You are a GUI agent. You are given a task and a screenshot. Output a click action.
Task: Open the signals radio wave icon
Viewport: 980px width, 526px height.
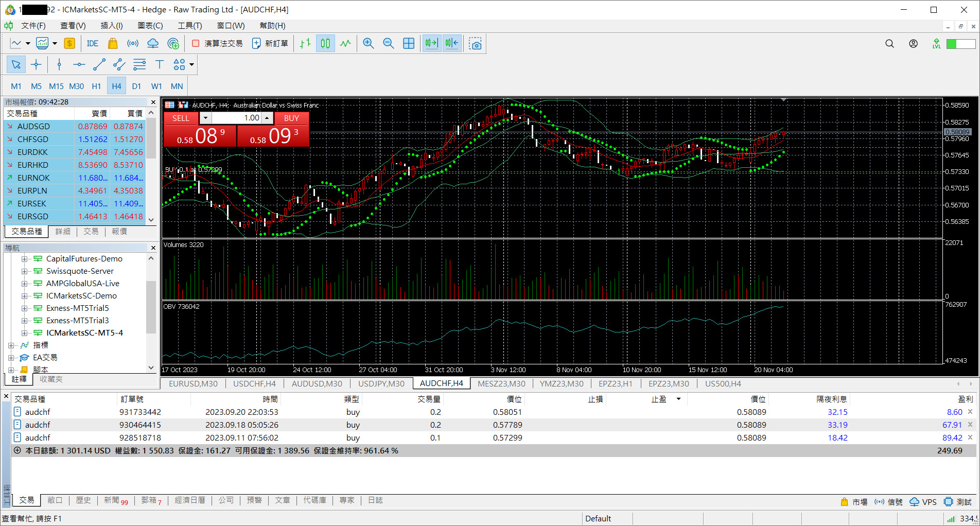(133, 44)
